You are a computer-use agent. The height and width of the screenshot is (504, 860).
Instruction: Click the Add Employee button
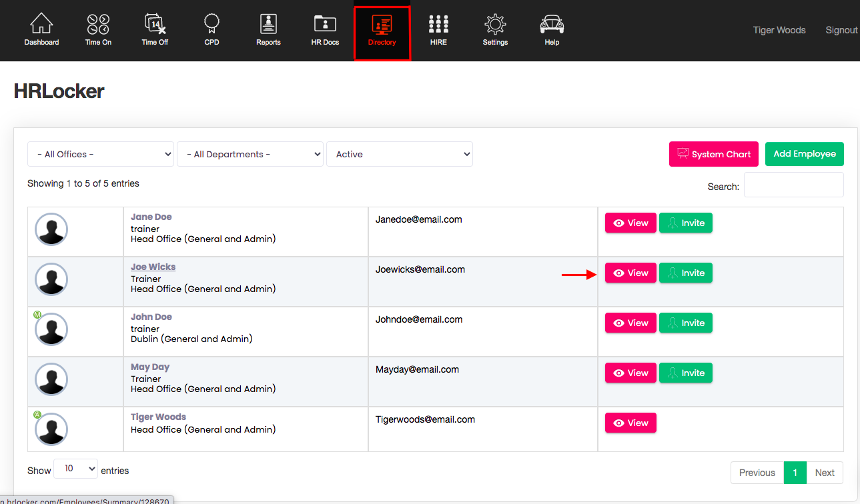804,154
